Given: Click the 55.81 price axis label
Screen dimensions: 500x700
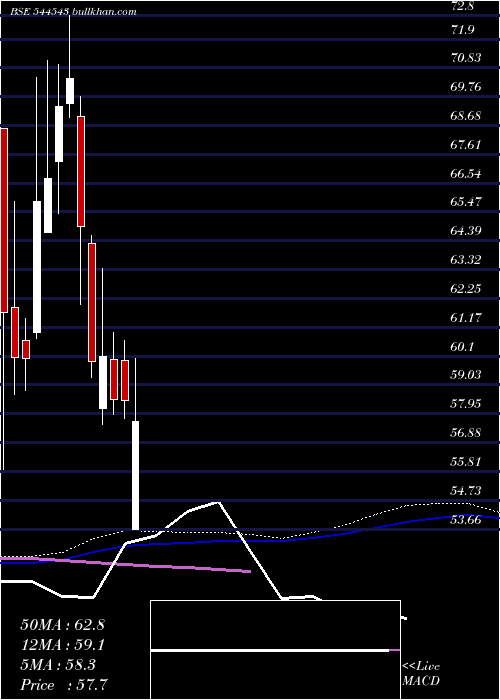Looking at the screenshot, I should (466, 461).
